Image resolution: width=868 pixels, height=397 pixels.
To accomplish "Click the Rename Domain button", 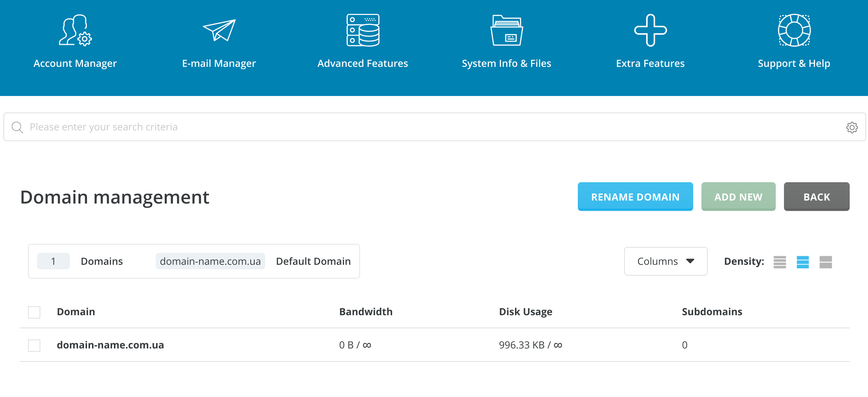I will (x=635, y=196).
